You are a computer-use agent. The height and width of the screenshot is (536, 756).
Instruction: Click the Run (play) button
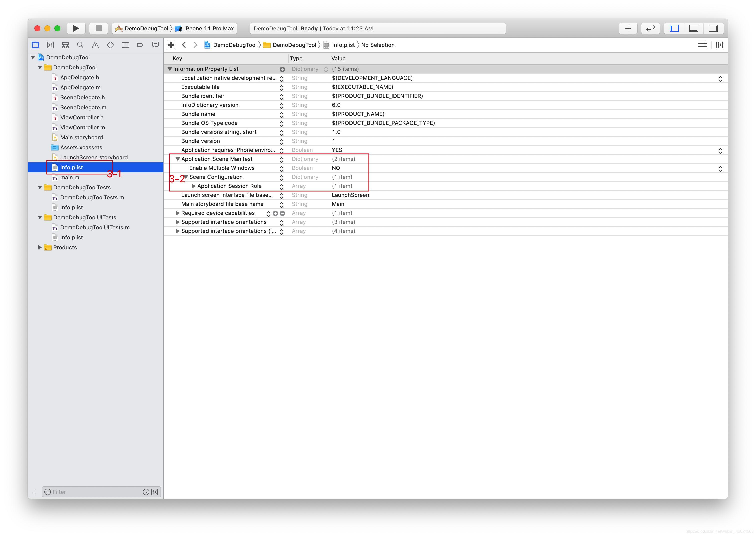76,28
